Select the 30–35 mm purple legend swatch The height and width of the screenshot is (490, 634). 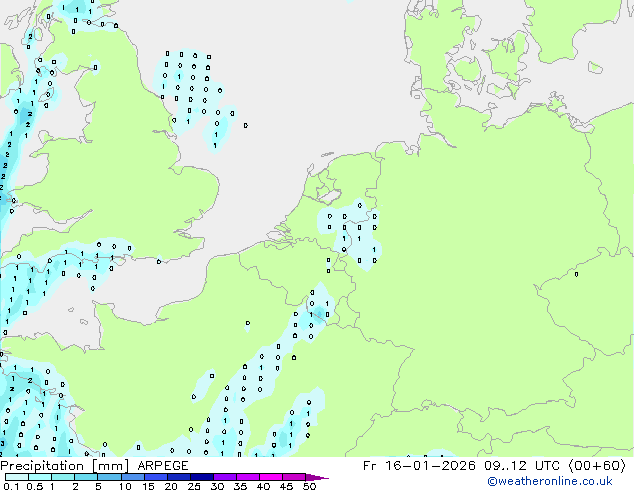coord(224,477)
